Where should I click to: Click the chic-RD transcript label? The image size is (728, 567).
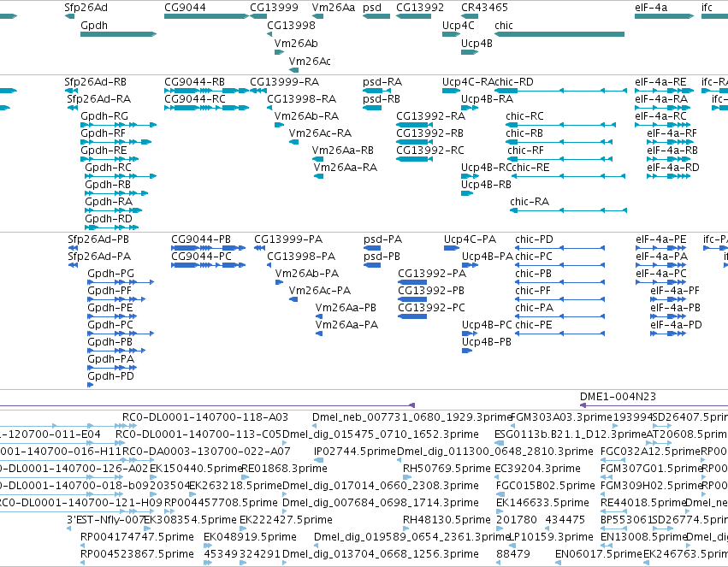tap(514, 82)
